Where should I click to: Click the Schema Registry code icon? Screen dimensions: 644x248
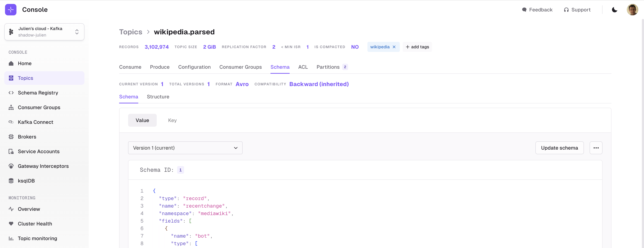pos(11,93)
